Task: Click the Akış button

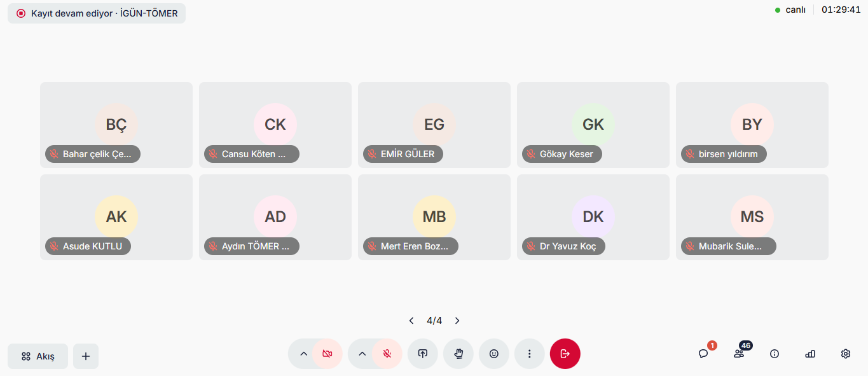Action: pyautogui.click(x=38, y=356)
